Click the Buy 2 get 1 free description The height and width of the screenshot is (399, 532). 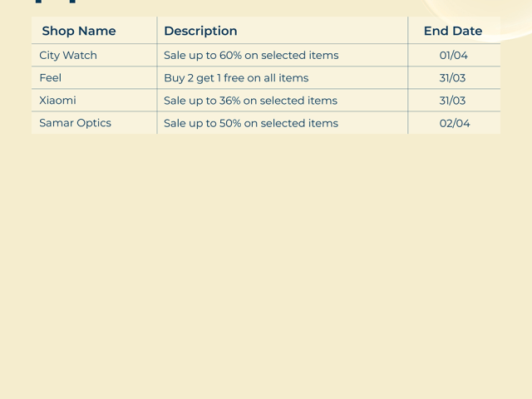coord(236,78)
